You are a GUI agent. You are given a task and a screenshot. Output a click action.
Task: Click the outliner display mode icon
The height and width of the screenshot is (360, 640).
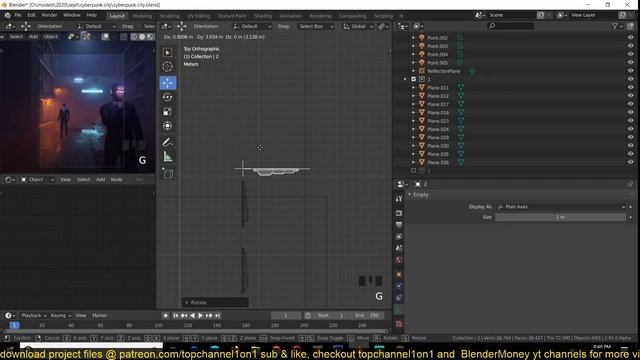[x=418, y=26]
